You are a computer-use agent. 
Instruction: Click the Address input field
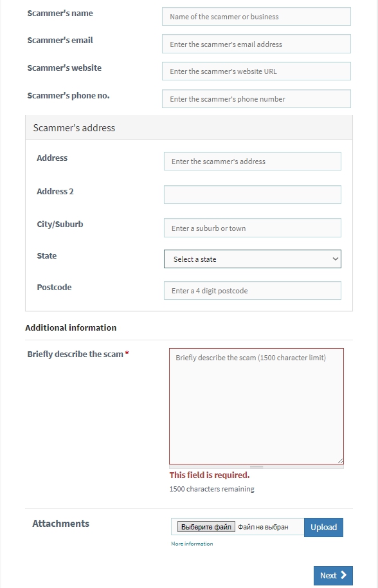(253, 161)
